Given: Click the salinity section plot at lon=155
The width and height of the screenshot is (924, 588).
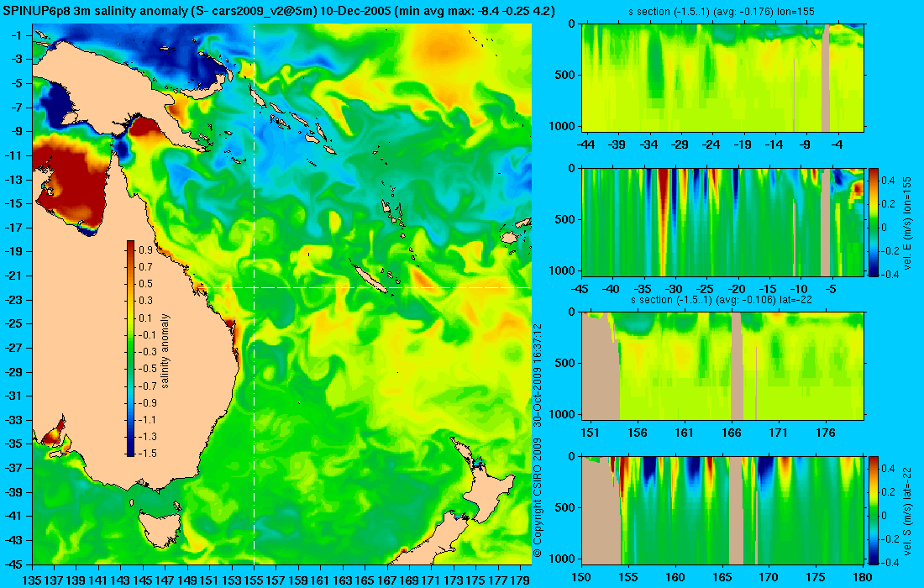Looking at the screenshot, I should [723, 78].
